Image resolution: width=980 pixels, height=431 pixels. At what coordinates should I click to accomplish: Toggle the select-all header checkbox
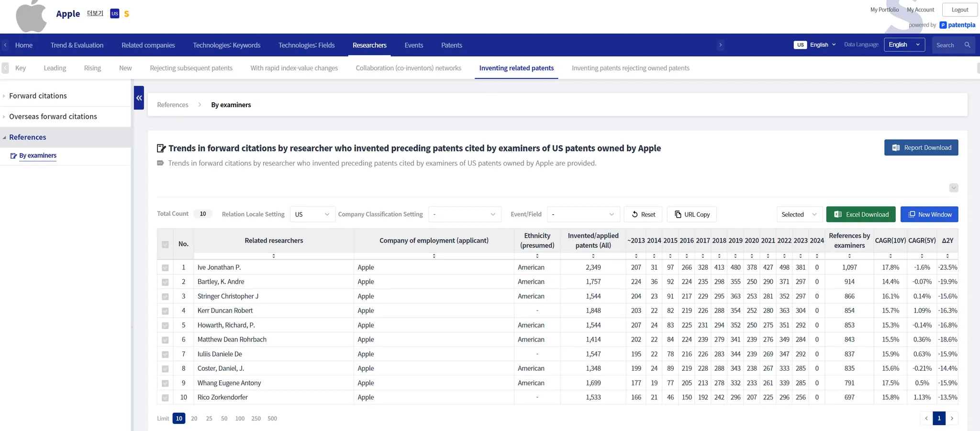point(165,244)
